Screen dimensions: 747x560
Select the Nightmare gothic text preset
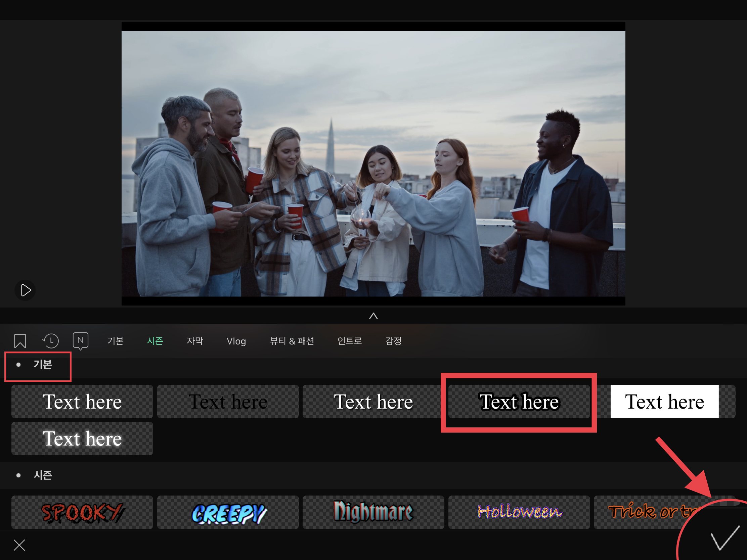(x=373, y=512)
